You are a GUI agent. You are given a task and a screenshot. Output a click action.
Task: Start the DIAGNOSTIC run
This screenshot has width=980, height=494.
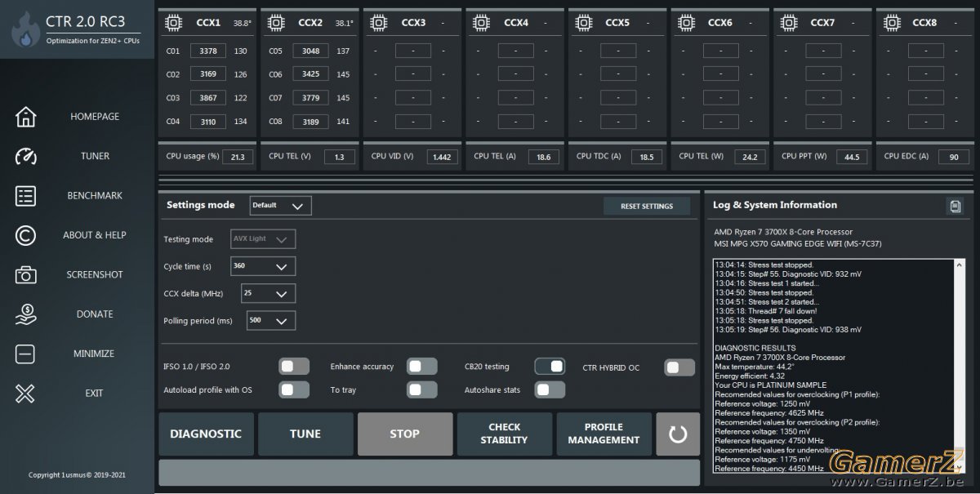coord(206,434)
